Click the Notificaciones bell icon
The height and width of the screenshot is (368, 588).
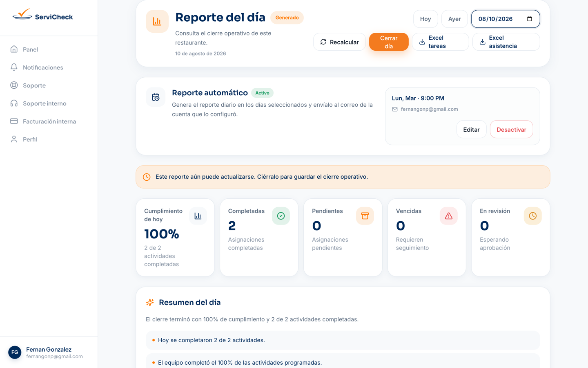tap(14, 67)
